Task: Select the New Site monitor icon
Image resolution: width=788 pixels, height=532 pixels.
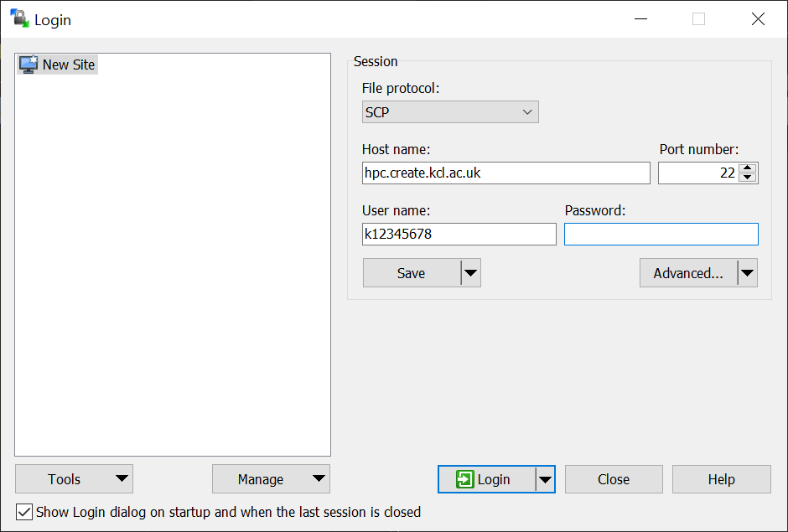Action: 29,65
